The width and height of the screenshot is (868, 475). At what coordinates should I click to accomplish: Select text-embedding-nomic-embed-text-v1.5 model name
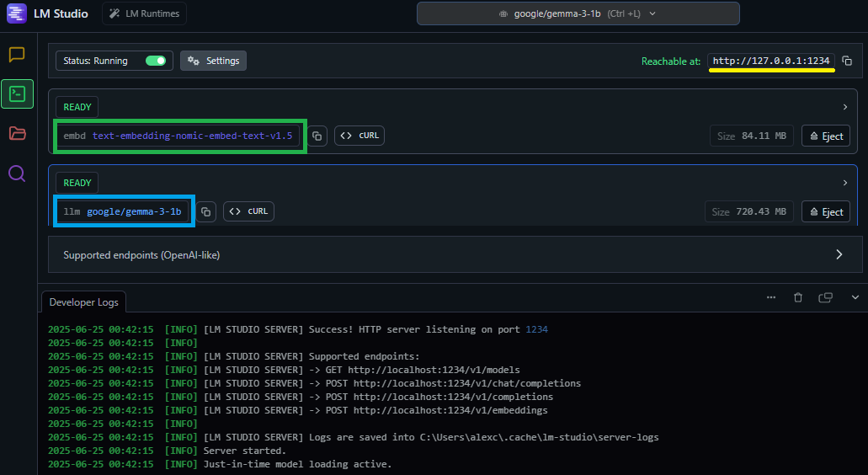point(192,136)
